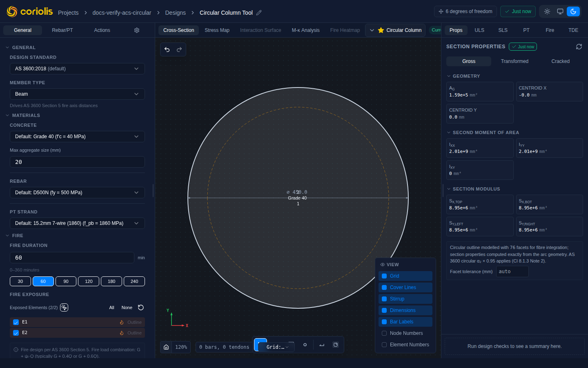Viewport: 588px width, 368px height.
Task: Toggle Cover Lines visibility
Action: (x=405, y=287)
